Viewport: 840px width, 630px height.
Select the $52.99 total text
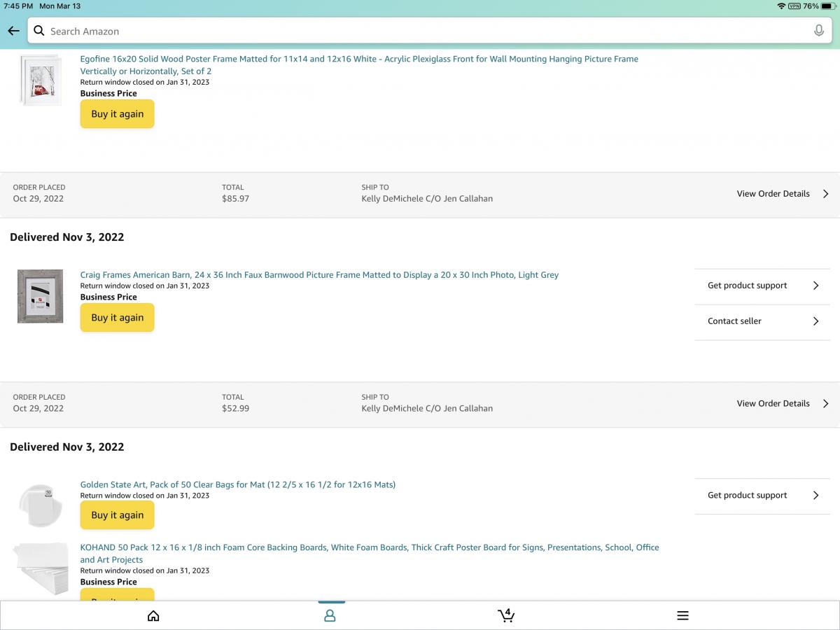point(235,408)
